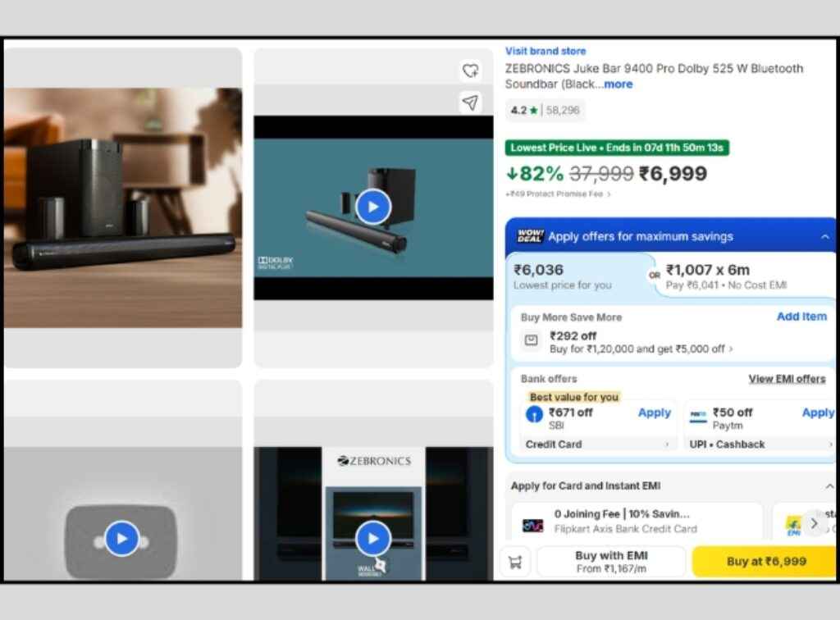Click the WOW Deal badge icon
The width and height of the screenshot is (840, 620).
[x=530, y=236]
